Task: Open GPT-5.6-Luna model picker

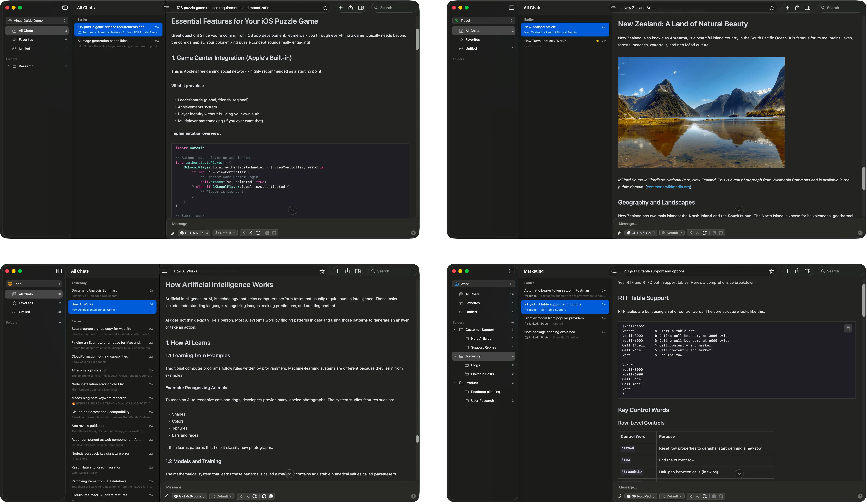Action: coord(189,496)
